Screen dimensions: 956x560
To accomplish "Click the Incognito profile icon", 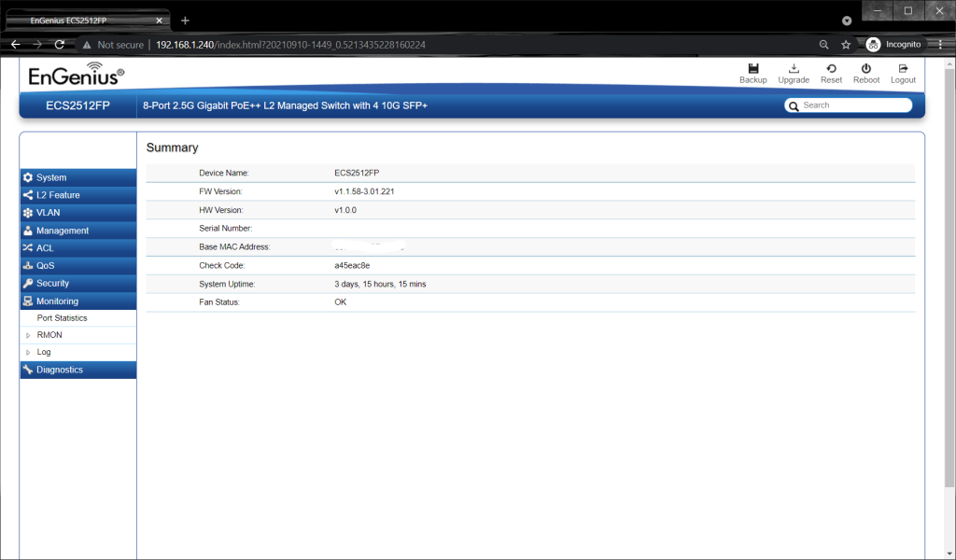I will tap(873, 45).
